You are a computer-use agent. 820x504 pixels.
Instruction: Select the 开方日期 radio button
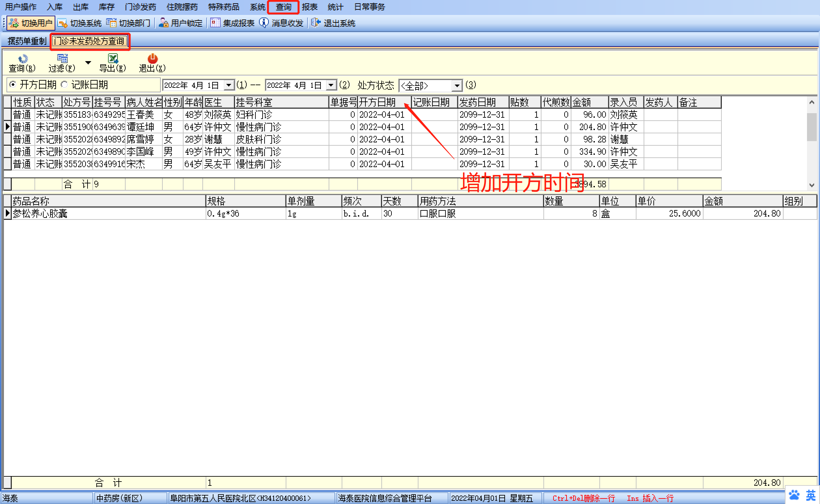click(13, 85)
